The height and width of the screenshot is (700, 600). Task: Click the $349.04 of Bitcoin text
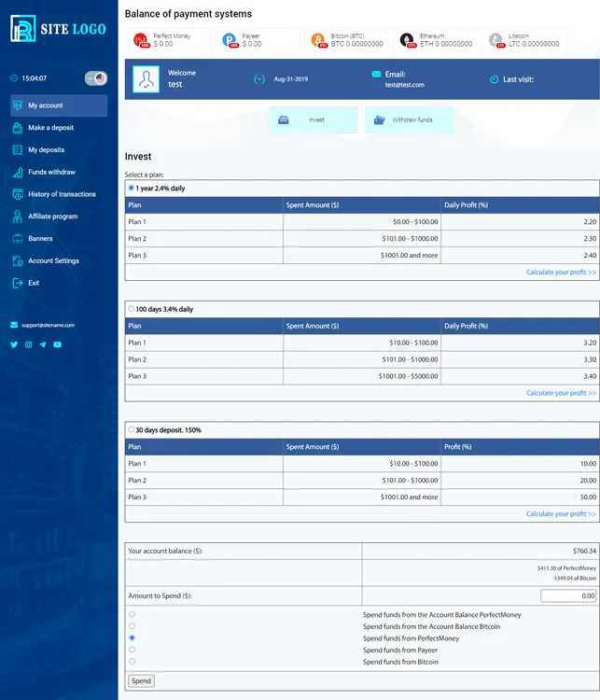[575, 578]
